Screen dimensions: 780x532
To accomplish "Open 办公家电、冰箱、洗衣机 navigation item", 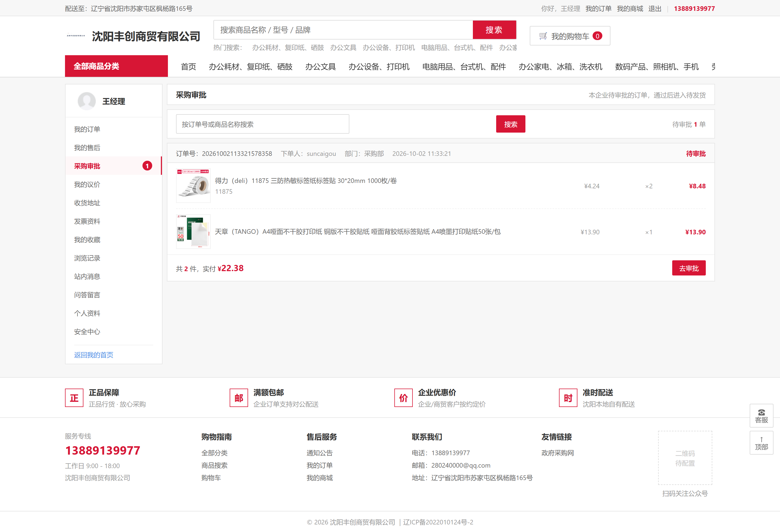I will click(561, 67).
